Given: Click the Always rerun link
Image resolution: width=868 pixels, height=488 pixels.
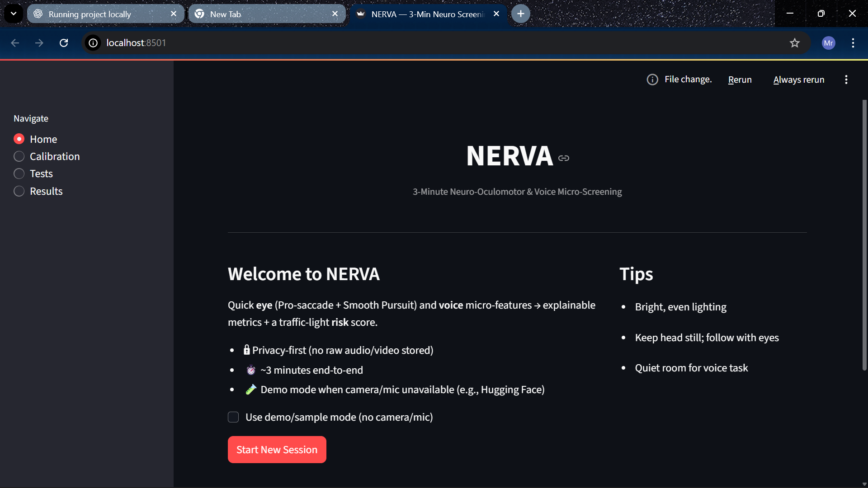Looking at the screenshot, I should pos(798,80).
